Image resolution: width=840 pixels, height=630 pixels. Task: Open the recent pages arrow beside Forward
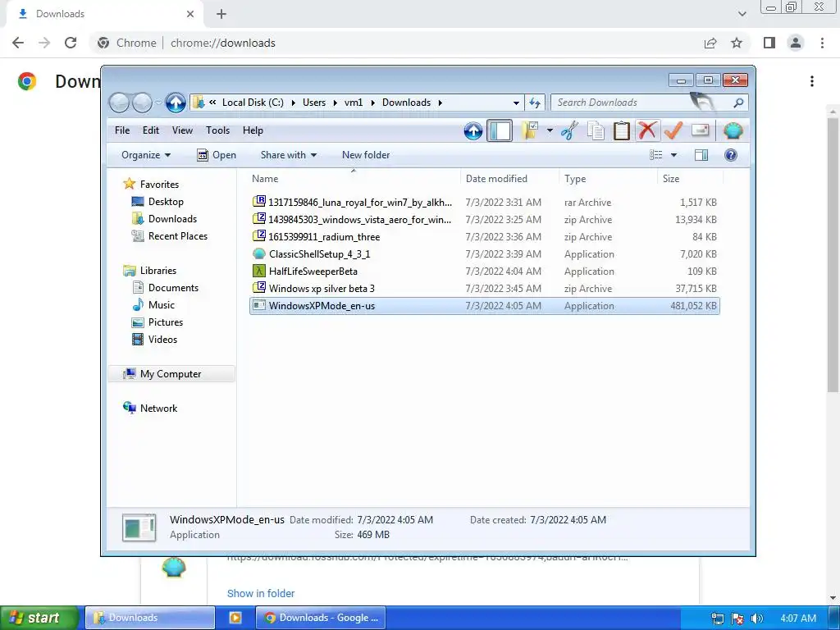coord(158,103)
